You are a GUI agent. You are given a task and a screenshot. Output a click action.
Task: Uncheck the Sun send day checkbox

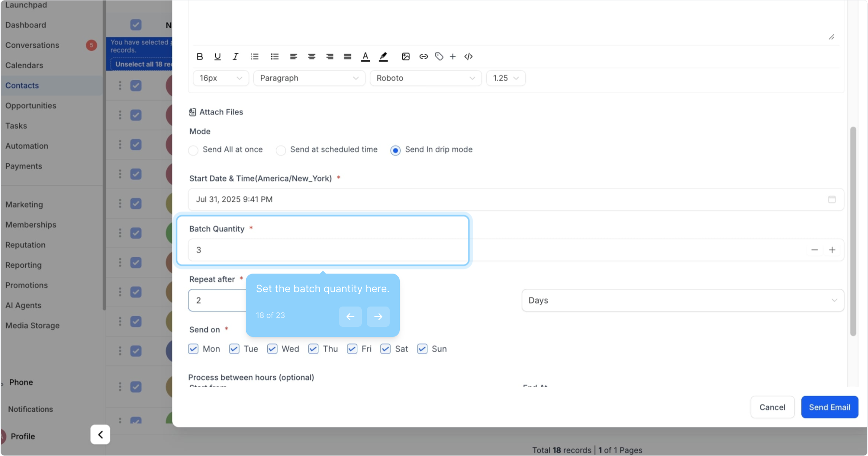click(x=422, y=349)
